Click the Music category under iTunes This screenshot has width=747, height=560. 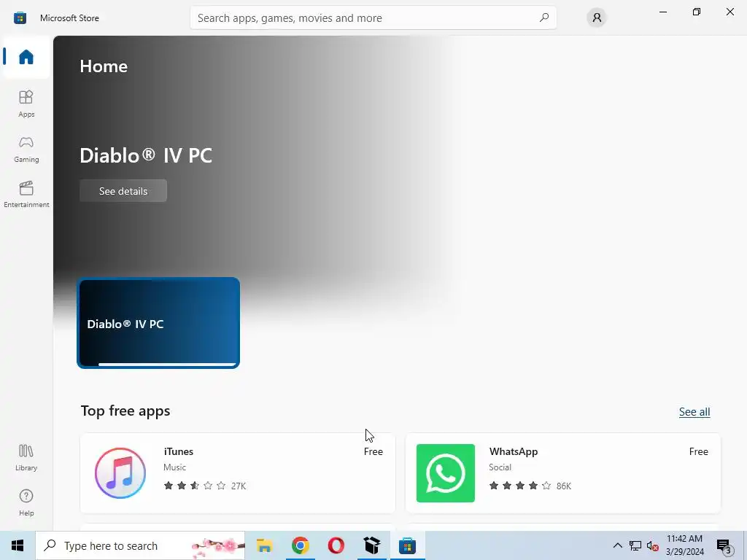[174, 467]
